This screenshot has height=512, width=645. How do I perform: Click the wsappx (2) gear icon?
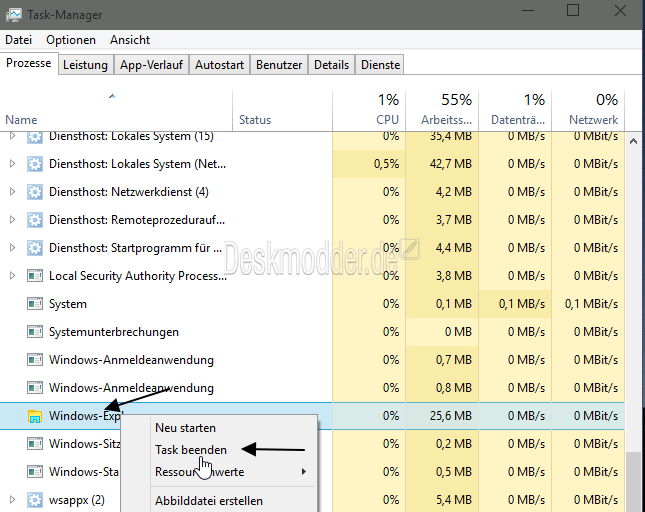(x=35, y=500)
